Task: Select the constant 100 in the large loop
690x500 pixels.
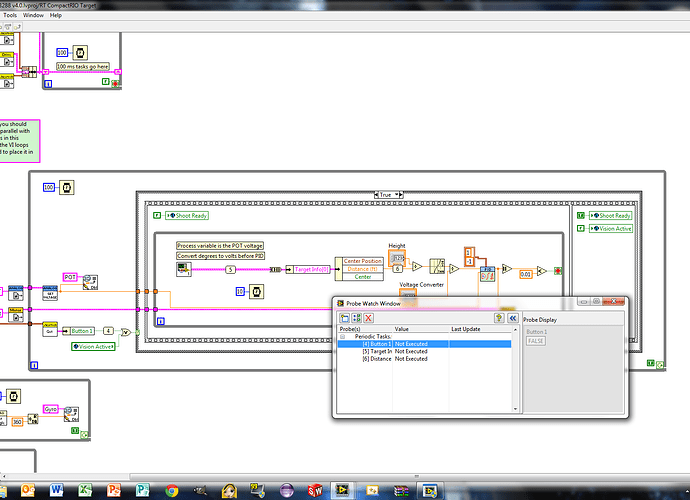Action: click(48, 187)
